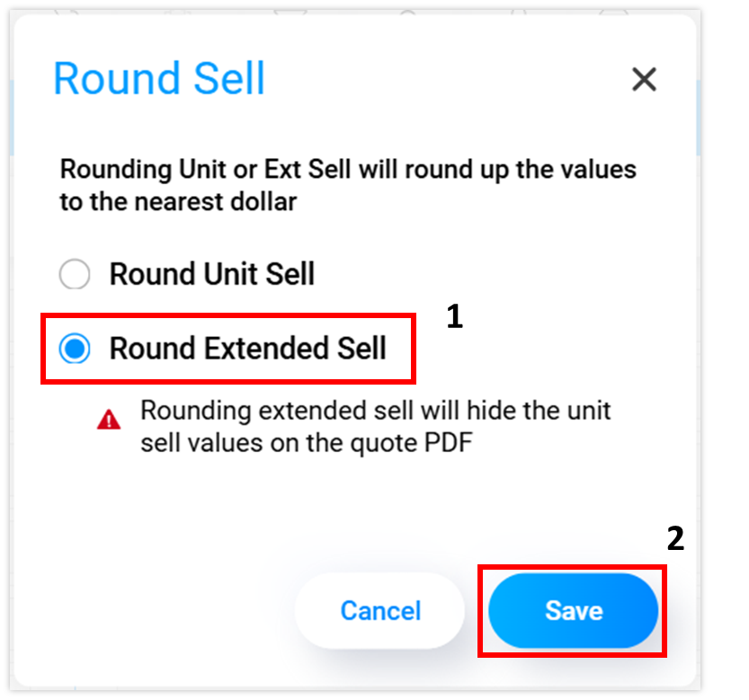The width and height of the screenshot is (749, 700).
Task: Enable the "Round Extended Sell" option
Action: [76, 349]
